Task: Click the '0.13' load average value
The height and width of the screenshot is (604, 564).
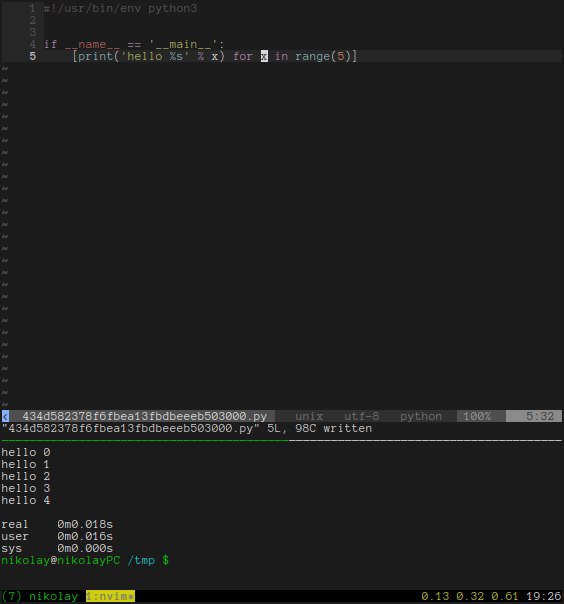Action: point(435,596)
